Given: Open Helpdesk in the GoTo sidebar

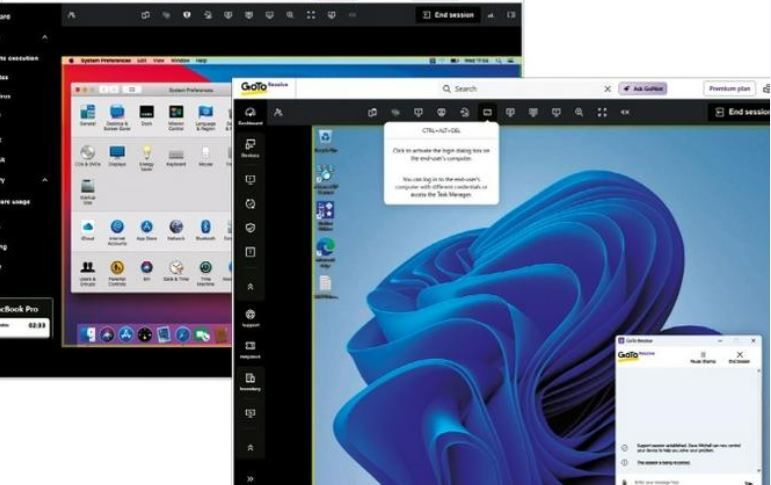Looking at the screenshot, I should (x=250, y=350).
